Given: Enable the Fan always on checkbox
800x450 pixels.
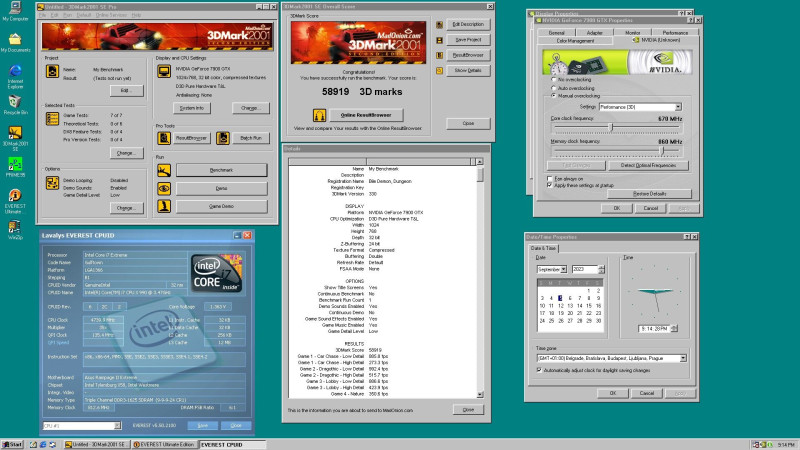Looking at the screenshot, I should tap(549, 179).
